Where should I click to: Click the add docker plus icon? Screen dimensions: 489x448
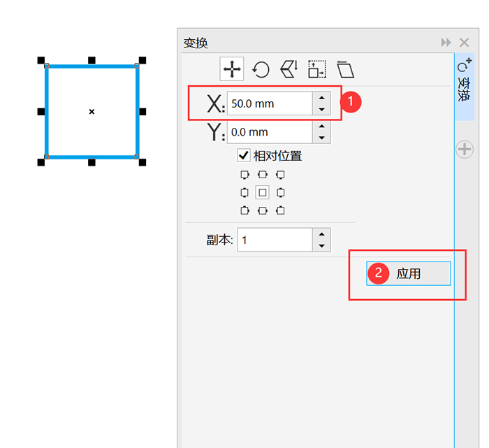click(465, 149)
